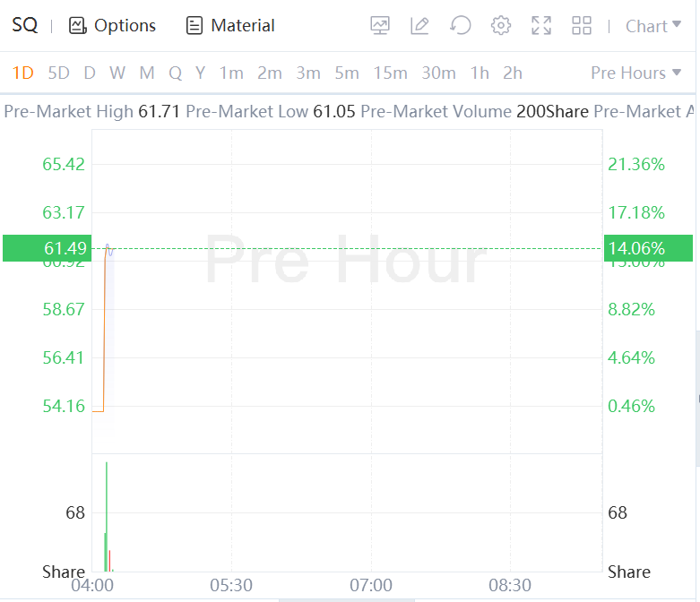Viewport: 700px width, 602px height.
Task: Open the chart analysis monitor icon
Action: pos(380,26)
